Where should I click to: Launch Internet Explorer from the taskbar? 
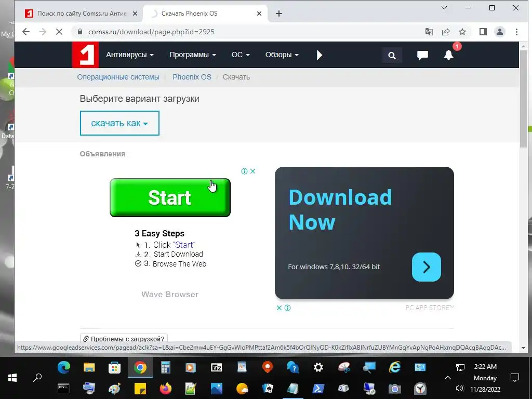[395, 367]
